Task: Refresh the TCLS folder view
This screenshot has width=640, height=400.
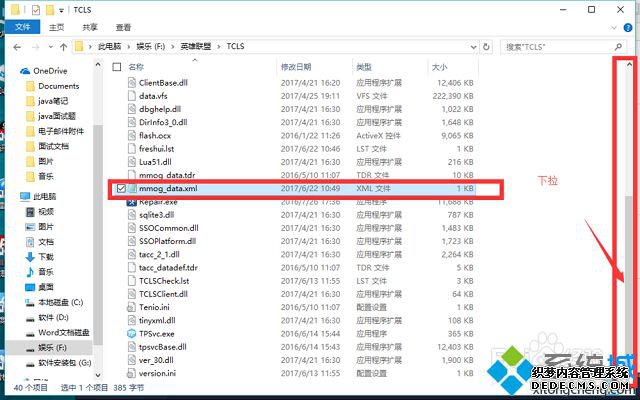Action: pyautogui.click(x=486, y=47)
